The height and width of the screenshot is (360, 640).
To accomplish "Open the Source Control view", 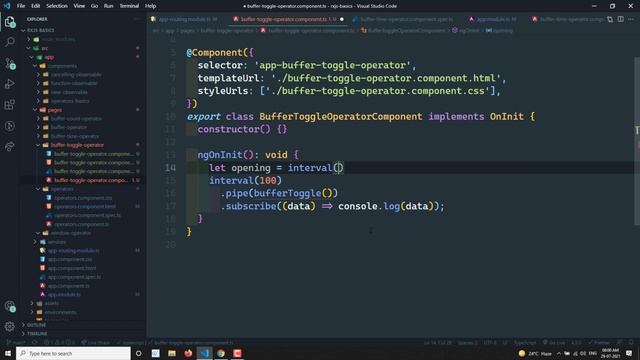I will coord(10,63).
